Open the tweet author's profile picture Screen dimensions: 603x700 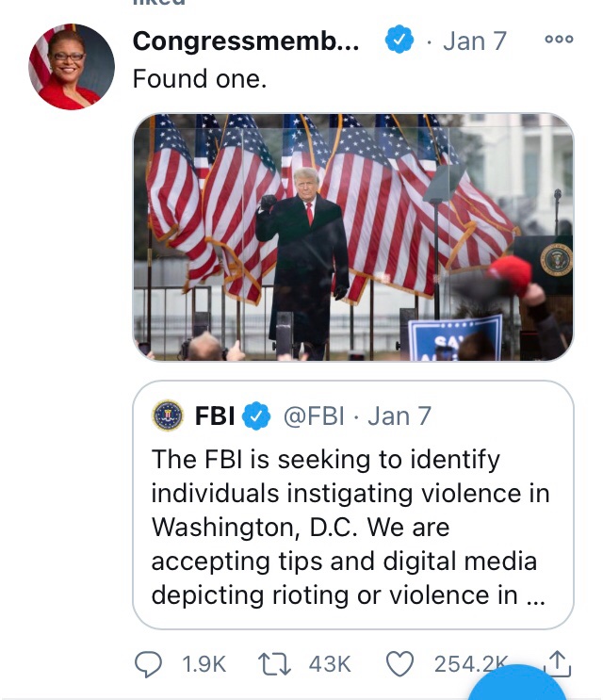(x=72, y=67)
